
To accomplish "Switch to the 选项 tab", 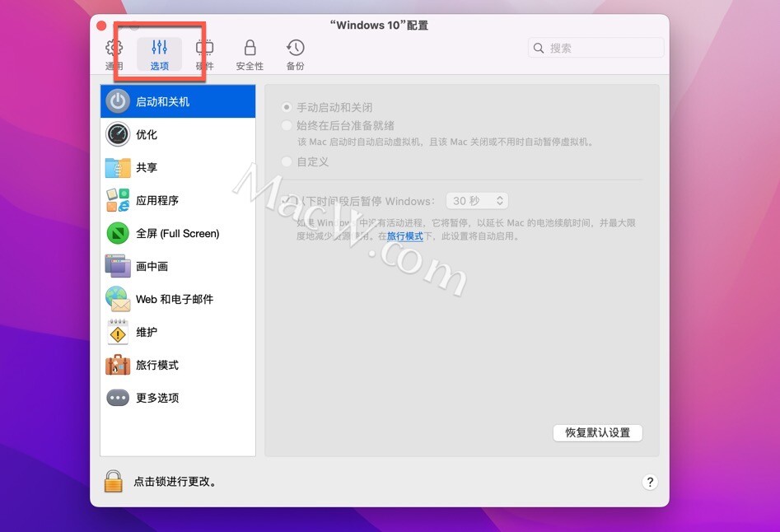I will pyautogui.click(x=159, y=54).
